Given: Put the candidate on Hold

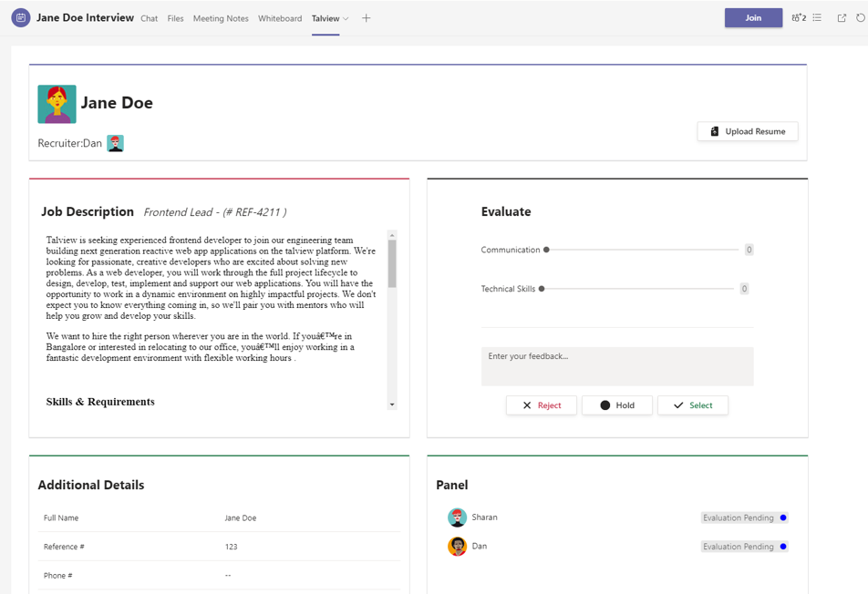Looking at the screenshot, I should pos(617,405).
